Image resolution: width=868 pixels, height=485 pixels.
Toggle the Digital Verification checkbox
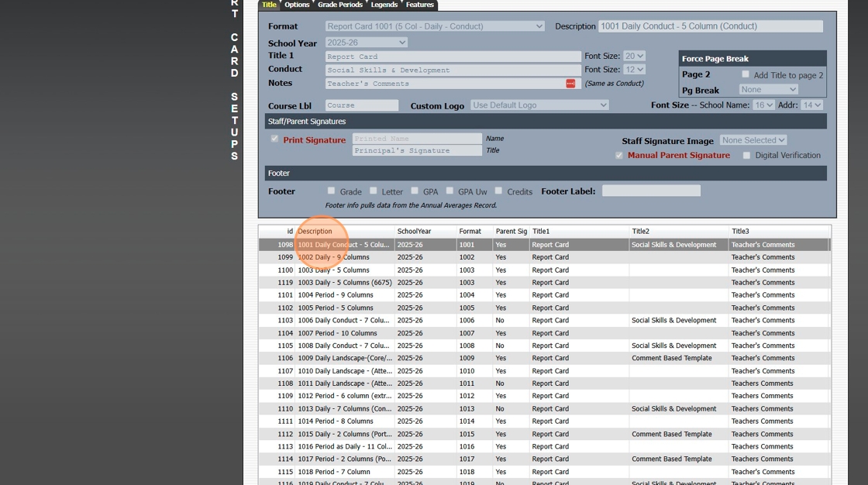pos(746,156)
